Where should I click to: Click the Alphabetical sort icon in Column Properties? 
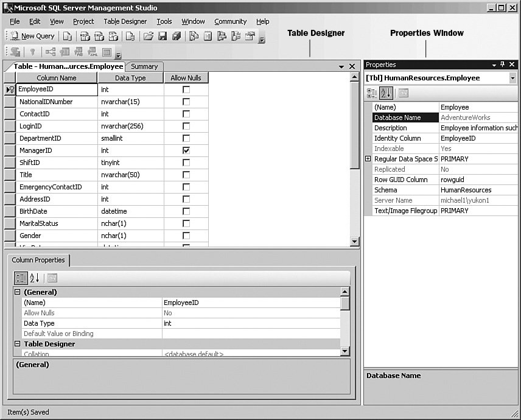pyautogui.click(x=34, y=278)
